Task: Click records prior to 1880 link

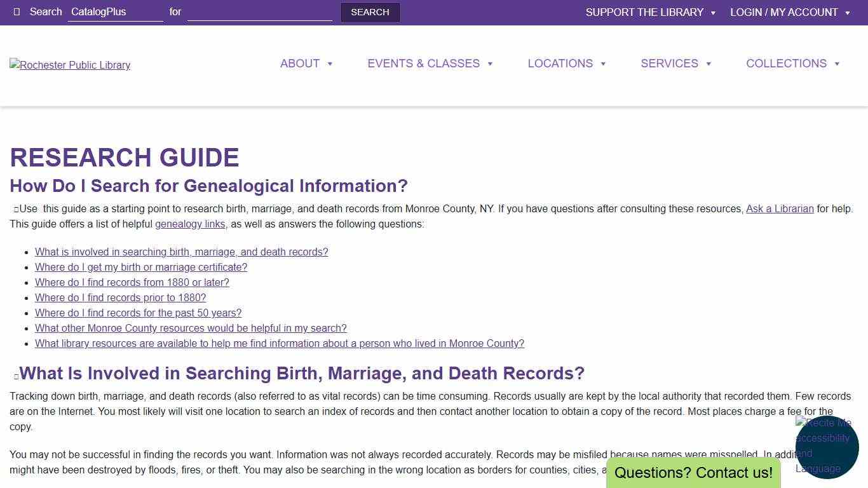Action: tap(120, 297)
